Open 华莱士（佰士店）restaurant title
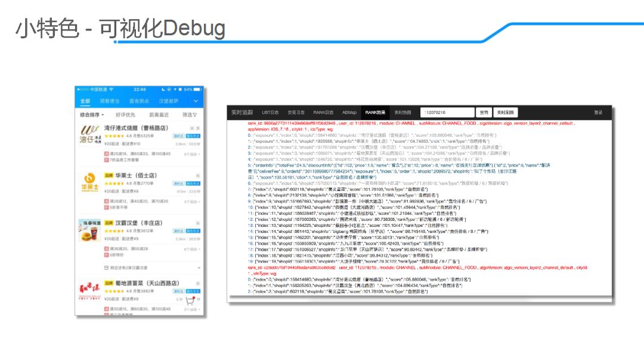 pyautogui.click(x=136, y=176)
